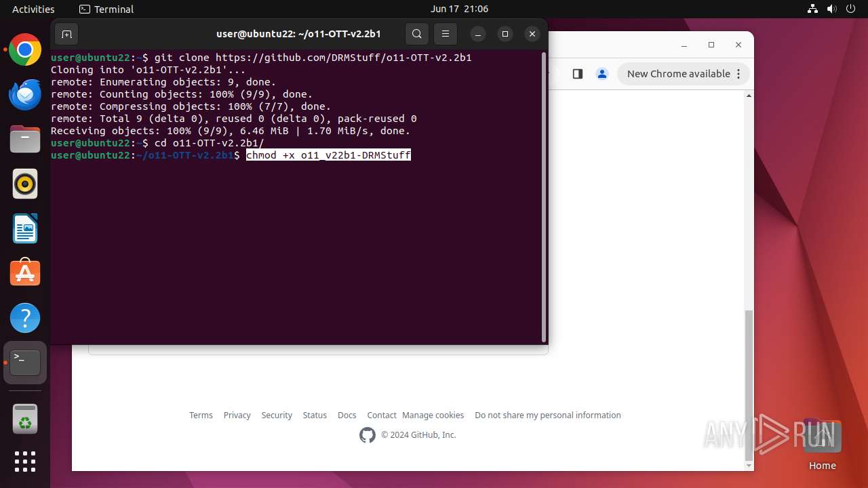868x488 pixels.
Task: Open the GitHub Status link
Action: [x=315, y=415]
